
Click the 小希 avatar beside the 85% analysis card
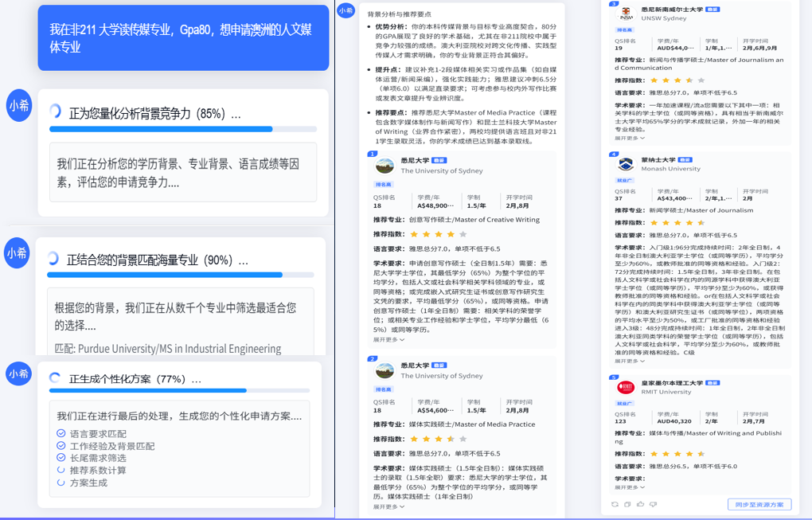(18, 106)
